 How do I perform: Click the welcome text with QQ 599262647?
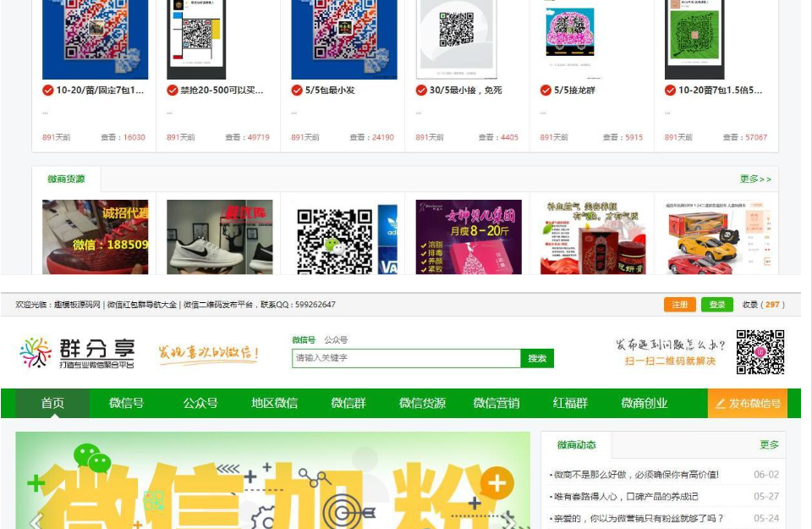[x=176, y=305]
